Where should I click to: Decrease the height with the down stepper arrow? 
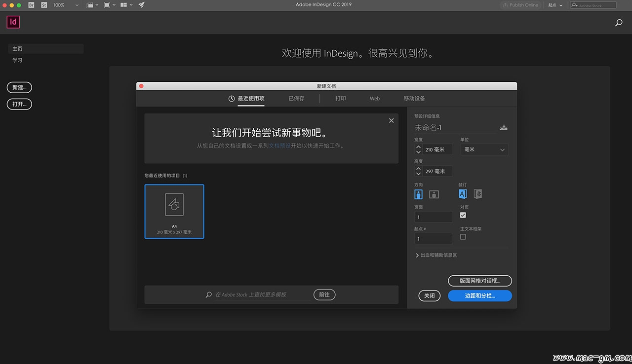pos(419,174)
